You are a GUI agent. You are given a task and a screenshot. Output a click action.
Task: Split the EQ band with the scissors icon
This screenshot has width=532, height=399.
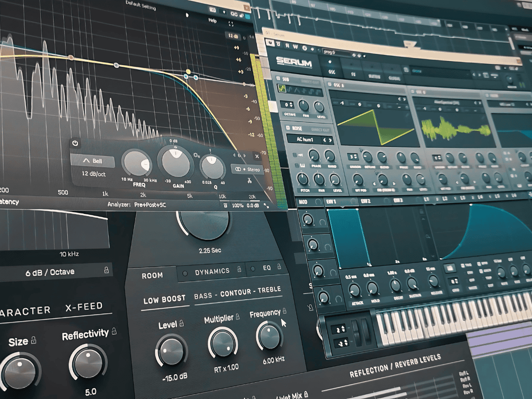249,180
